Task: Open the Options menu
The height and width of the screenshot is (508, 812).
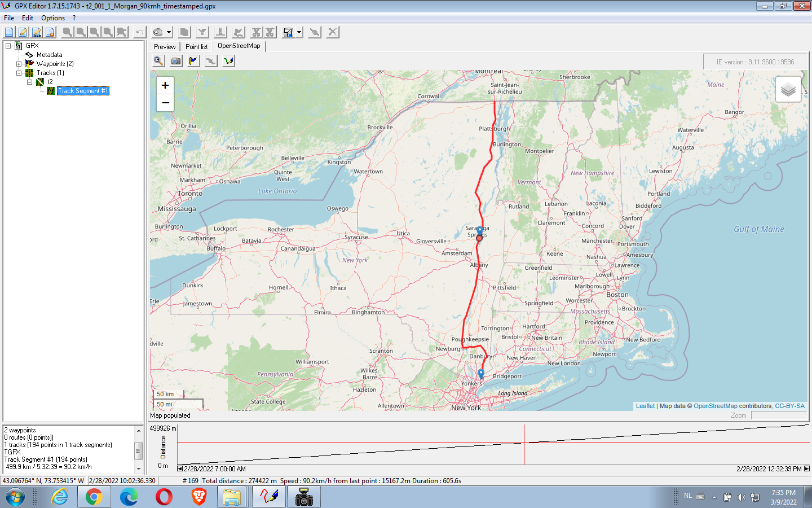Action: [x=53, y=18]
